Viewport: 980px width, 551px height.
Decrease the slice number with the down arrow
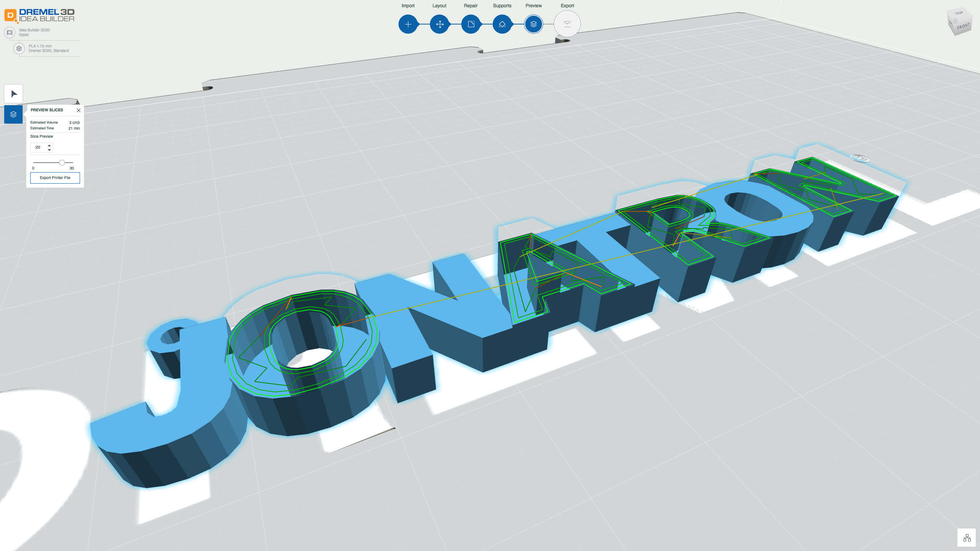[x=49, y=150]
